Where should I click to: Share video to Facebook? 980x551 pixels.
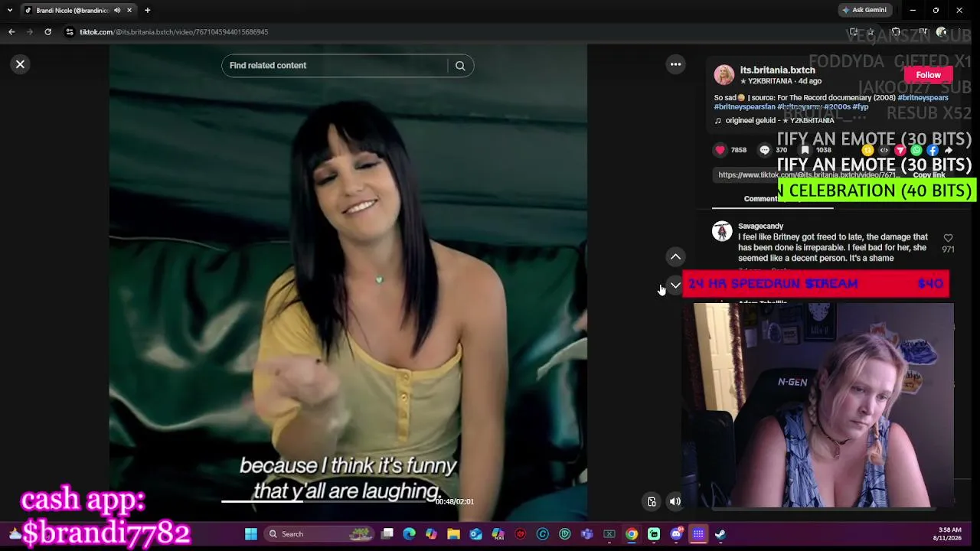pyautogui.click(x=933, y=150)
